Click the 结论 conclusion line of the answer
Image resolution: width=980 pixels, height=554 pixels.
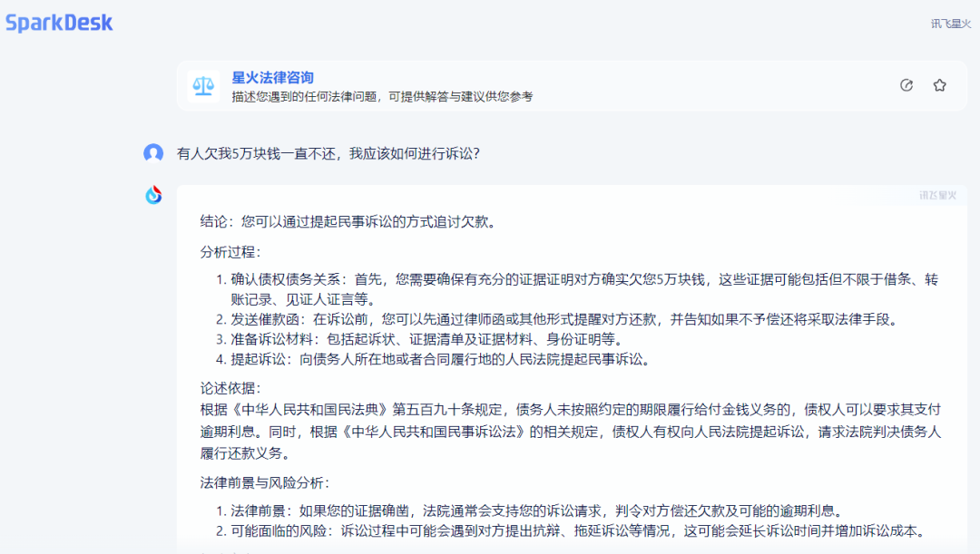pos(348,221)
